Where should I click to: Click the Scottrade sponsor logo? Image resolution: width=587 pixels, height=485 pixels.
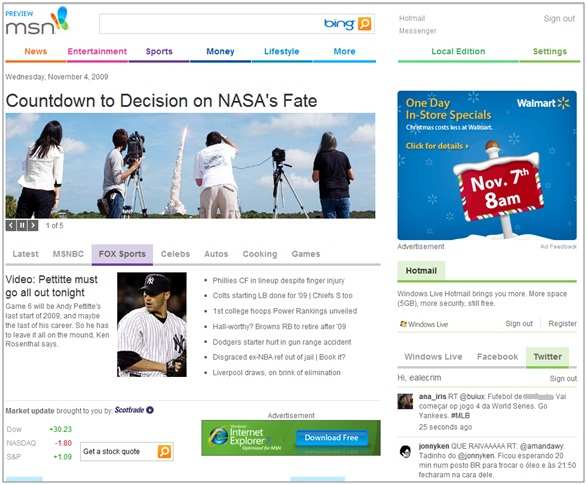[x=134, y=410]
